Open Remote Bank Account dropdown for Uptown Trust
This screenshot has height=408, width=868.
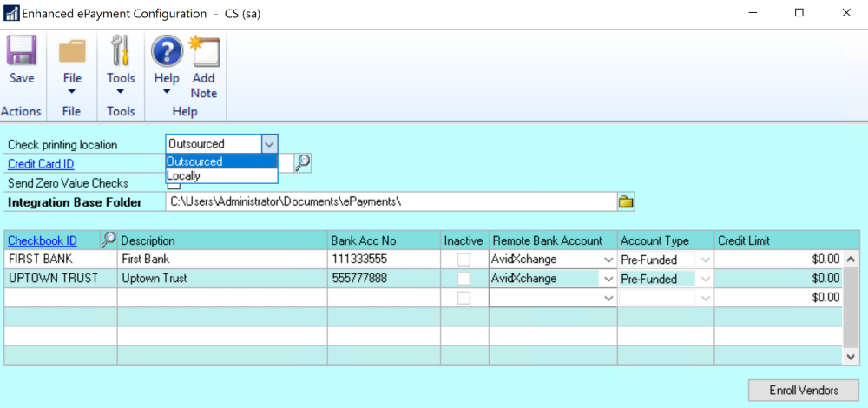pyautogui.click(x=608, y=279)
